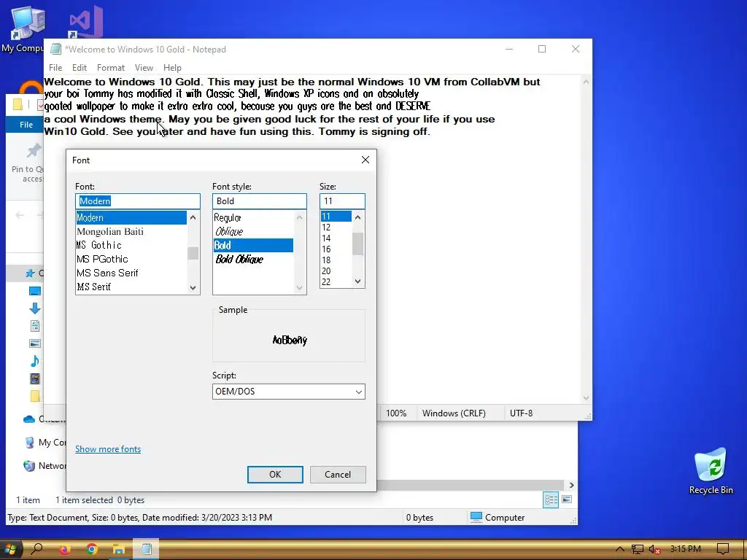Open File Explorer from the taskbar
The width and height of the screenshot is (747, 560).
coord(119,550)
